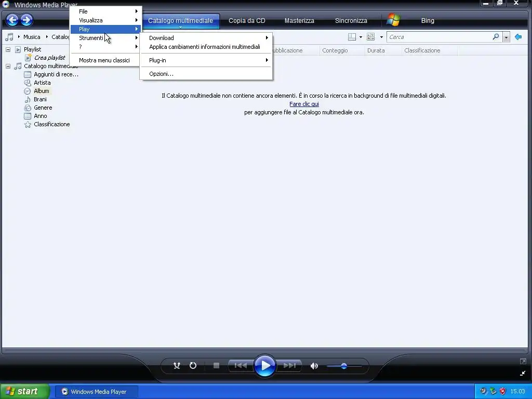Click in the Cerca search field
The width and height of the screenshot is (532, 399).
(x=440, y=37)
